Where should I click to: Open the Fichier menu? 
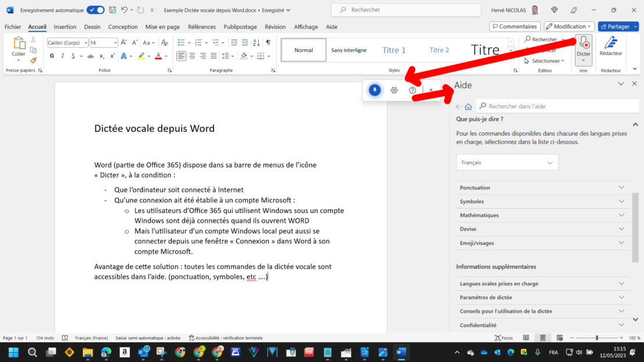(13, 27)
